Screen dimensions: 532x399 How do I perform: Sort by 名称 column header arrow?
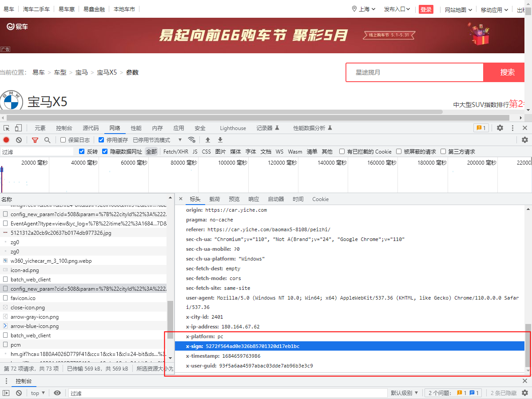(170, 198)
